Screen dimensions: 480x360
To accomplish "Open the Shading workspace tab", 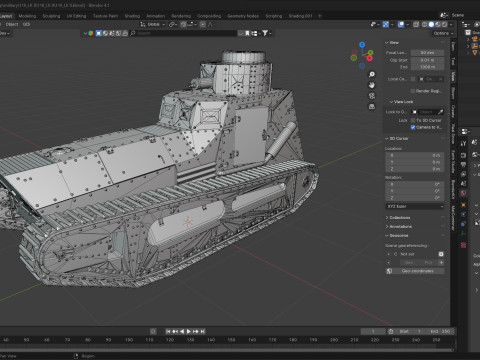I will pyautogui.click(x=132, y=16).
